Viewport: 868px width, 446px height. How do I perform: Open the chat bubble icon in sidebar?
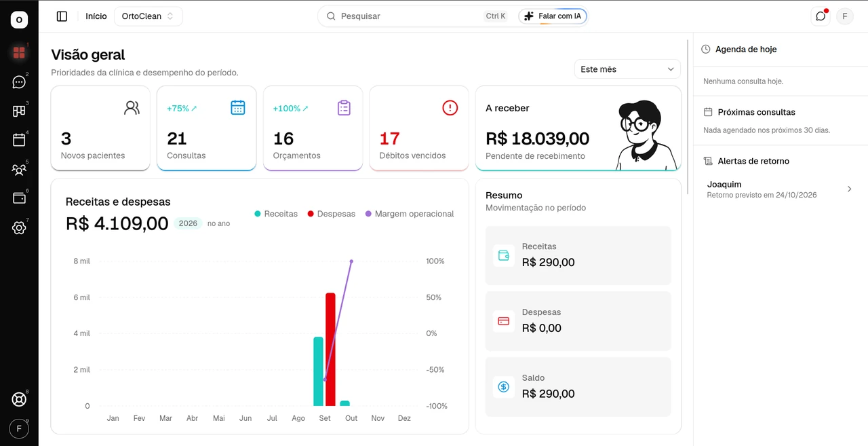(19, 82)
